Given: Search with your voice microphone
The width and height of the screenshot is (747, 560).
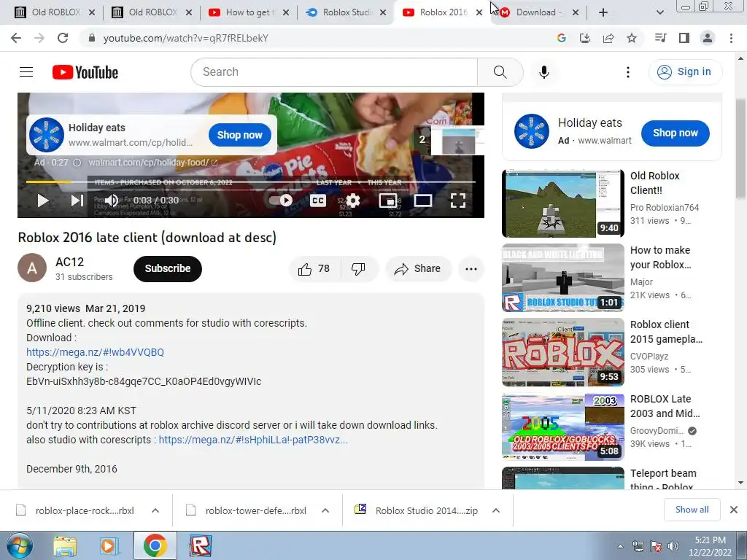Looking at the screenshot, I should click(x=544, y=72).
